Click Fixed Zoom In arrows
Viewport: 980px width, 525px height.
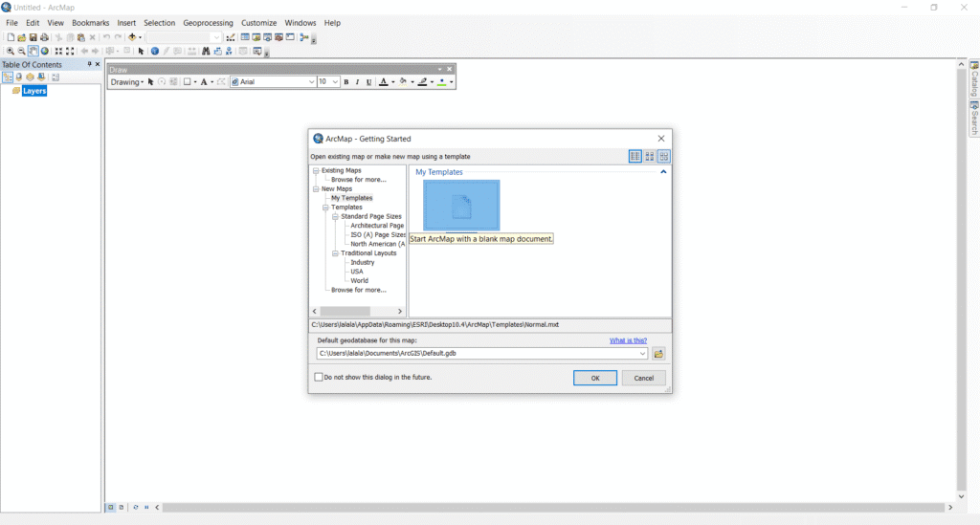[58, 52]
